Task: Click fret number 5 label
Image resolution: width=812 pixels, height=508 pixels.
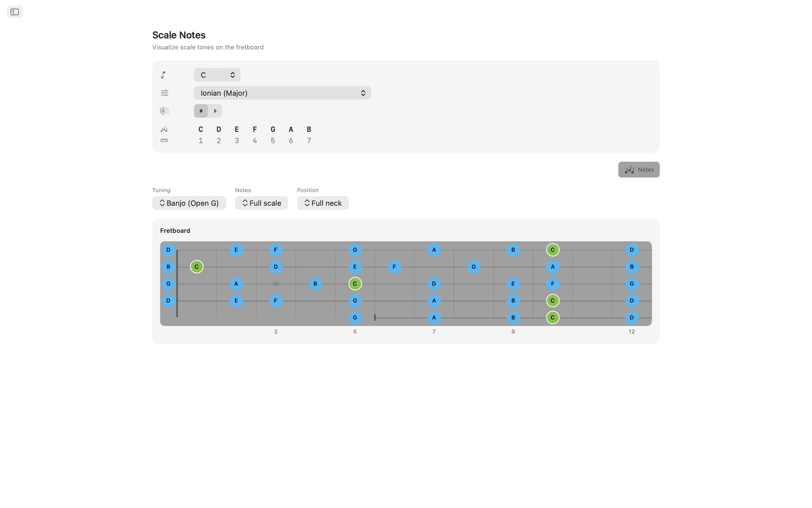Action: coord(355,332)
